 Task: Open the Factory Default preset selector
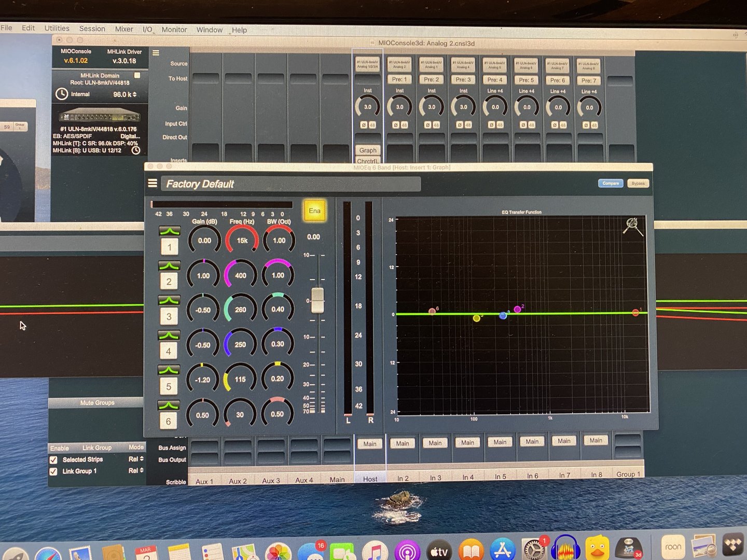coord(290,184)
